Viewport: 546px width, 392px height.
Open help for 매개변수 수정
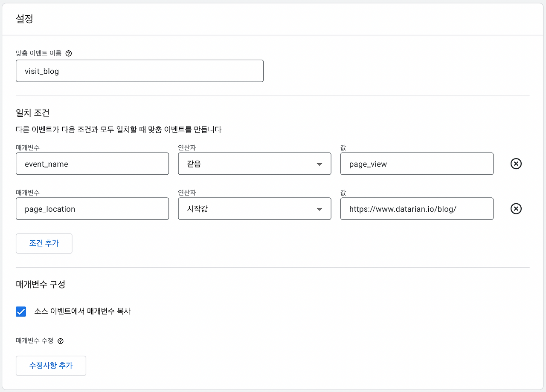[60, 341]
